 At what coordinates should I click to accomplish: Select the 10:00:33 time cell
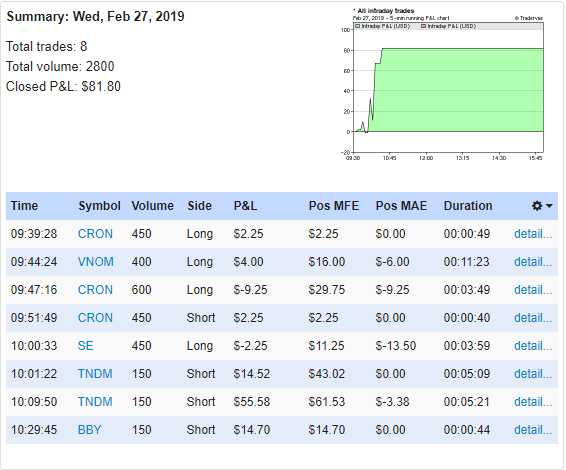(x=34, y=346)
